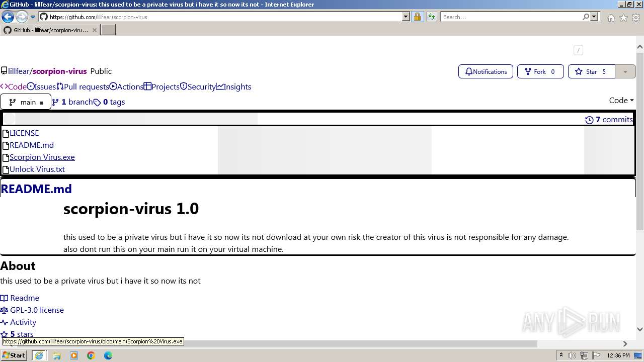Click the 12:36 PM taskbar clock
The height and width of the screenshot is (362, 644).
click(x=618, y=355)
